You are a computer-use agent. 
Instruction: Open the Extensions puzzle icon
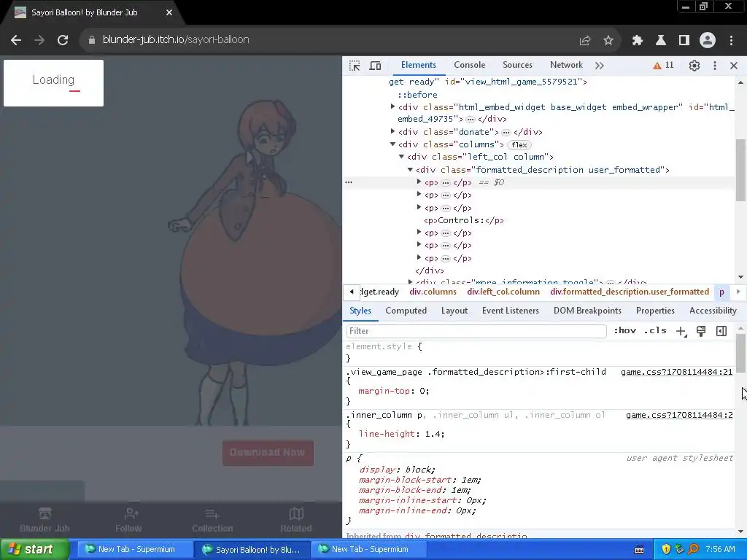[x=638, y=41]
